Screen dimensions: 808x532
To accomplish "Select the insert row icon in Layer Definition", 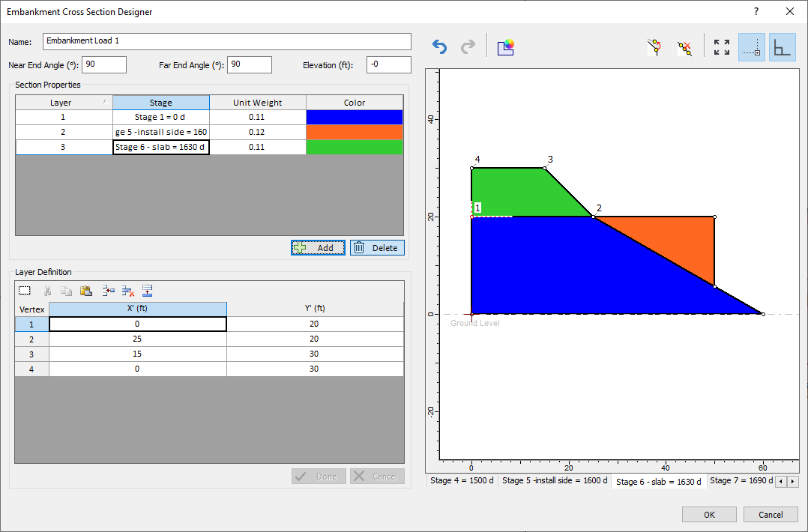I will (x=107, y=290).
